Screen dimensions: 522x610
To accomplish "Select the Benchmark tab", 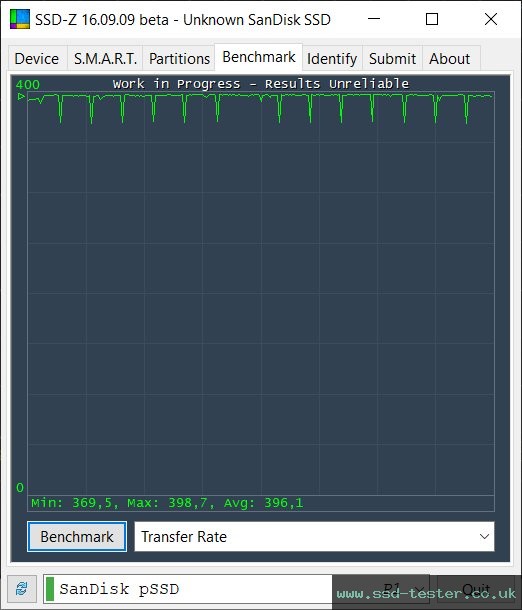I will click(259, 57).
